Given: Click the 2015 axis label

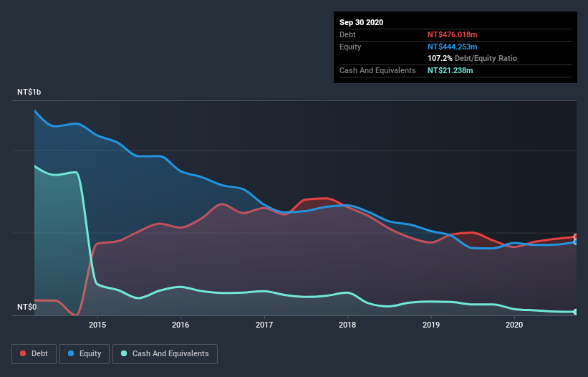Looking at the screenshot, I should (97, 325).
